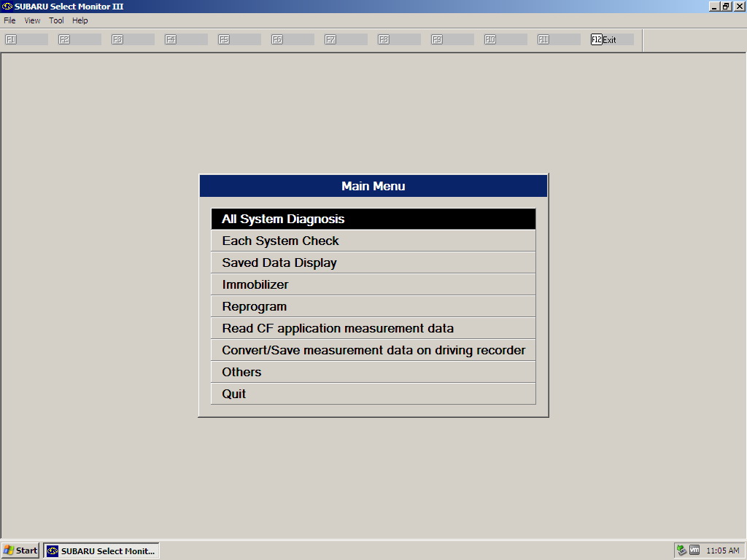747x560 pixels.
Task: Open the Others menu entry
Action: pyautogui.click(x=373, y=373)
